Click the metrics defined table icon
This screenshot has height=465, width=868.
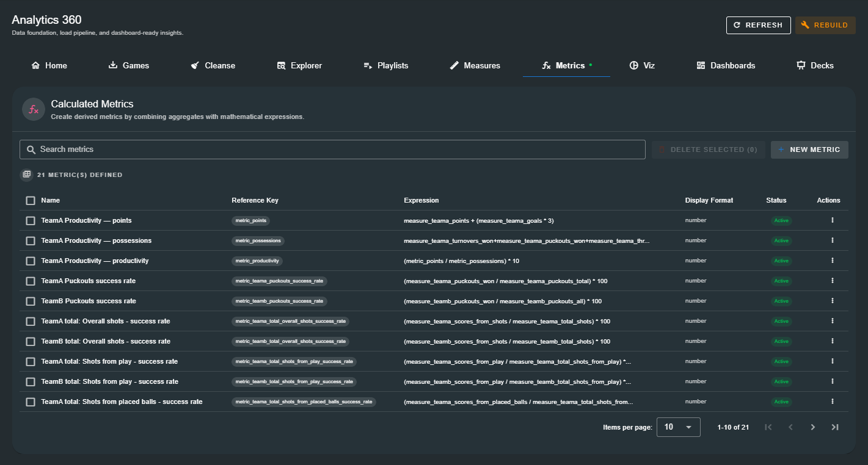26,175
